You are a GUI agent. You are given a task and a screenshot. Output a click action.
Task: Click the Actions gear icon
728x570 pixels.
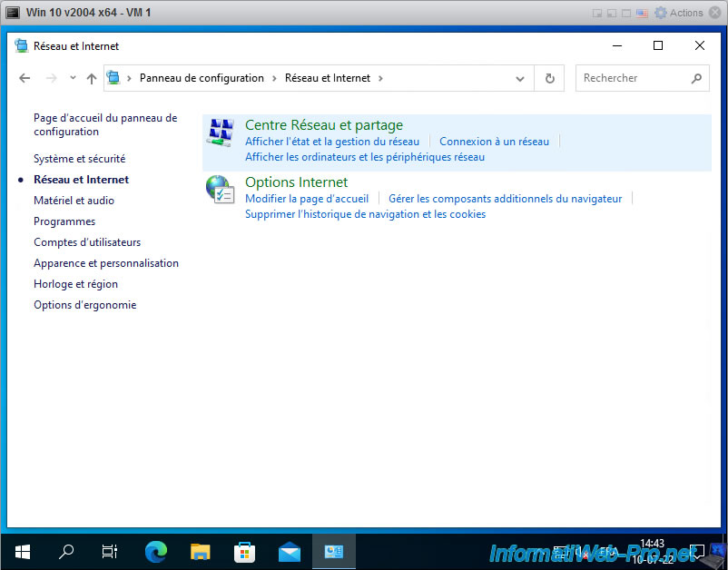(660, 13)
